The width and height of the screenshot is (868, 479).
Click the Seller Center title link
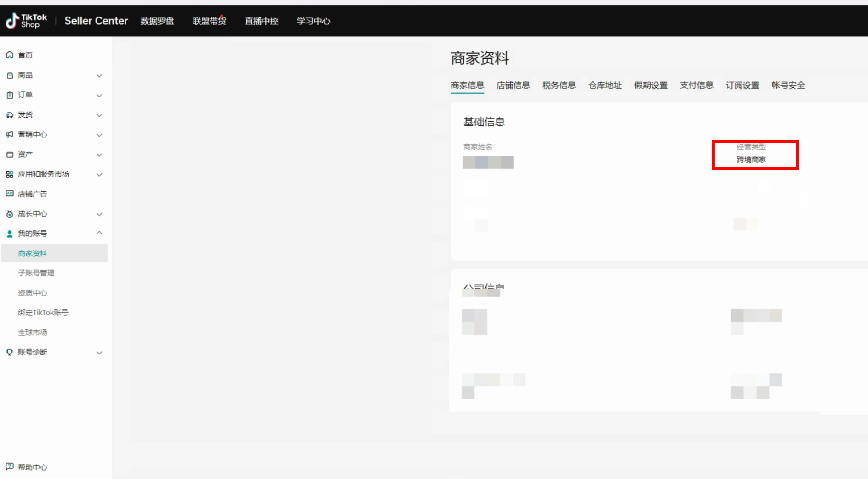click(x=96, y=21)
